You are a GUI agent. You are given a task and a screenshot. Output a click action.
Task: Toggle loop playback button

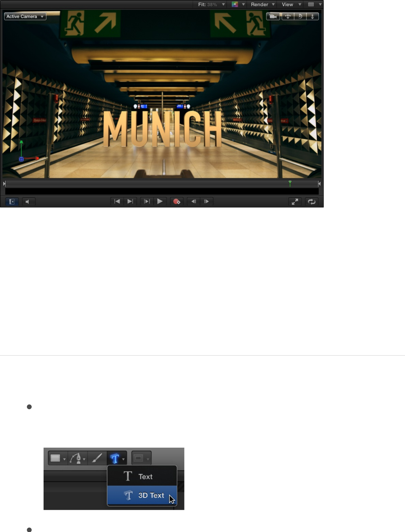pyautogui.click(x=312, y=202)
